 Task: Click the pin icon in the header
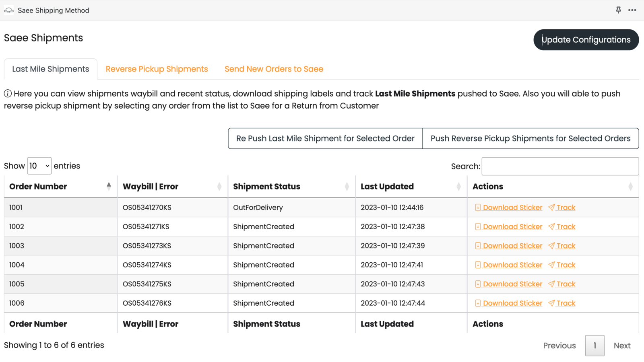pos(618,10)
